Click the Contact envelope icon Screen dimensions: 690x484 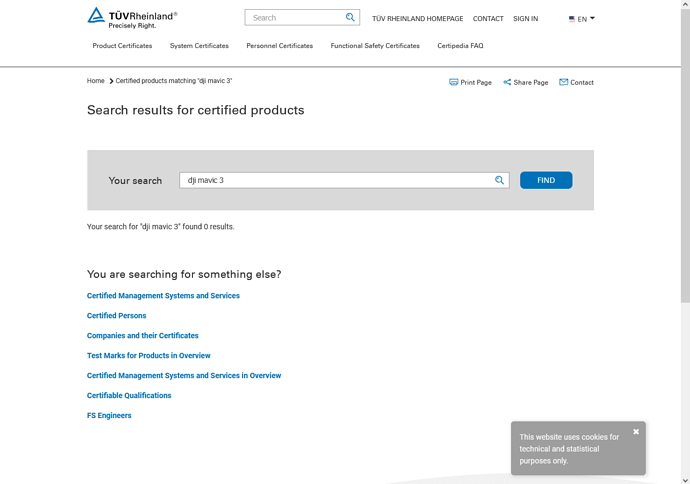pos(563,82)
